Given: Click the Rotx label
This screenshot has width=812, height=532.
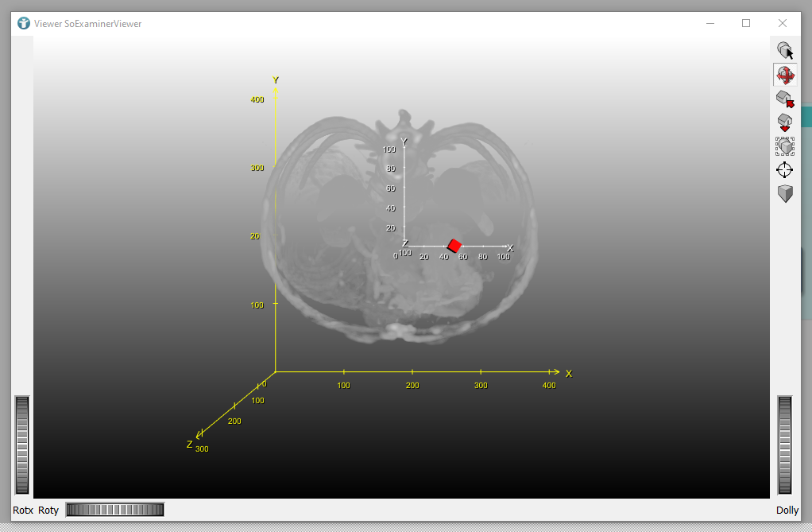Looking at the screenshot, I should [x=23, y=511].
